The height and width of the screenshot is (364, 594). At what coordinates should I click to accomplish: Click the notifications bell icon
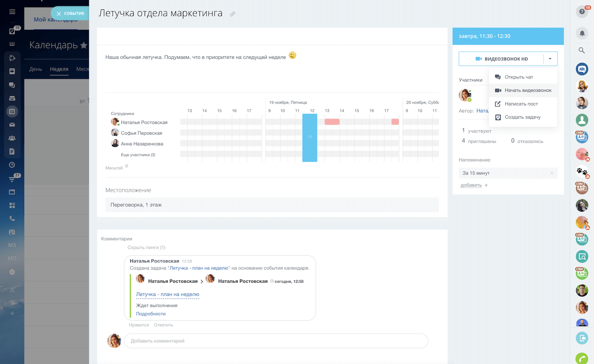(582, 33)
